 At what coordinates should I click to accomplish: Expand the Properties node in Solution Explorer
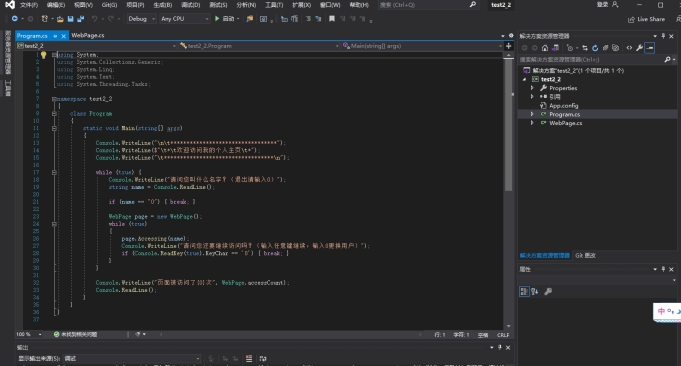532,88
